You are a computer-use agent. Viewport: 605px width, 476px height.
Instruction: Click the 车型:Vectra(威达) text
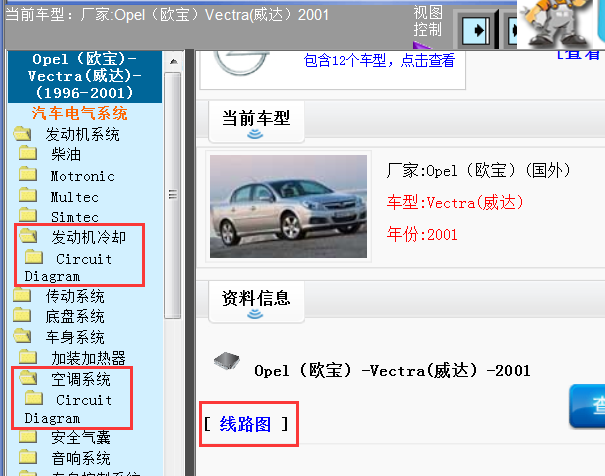click(455, 203)
